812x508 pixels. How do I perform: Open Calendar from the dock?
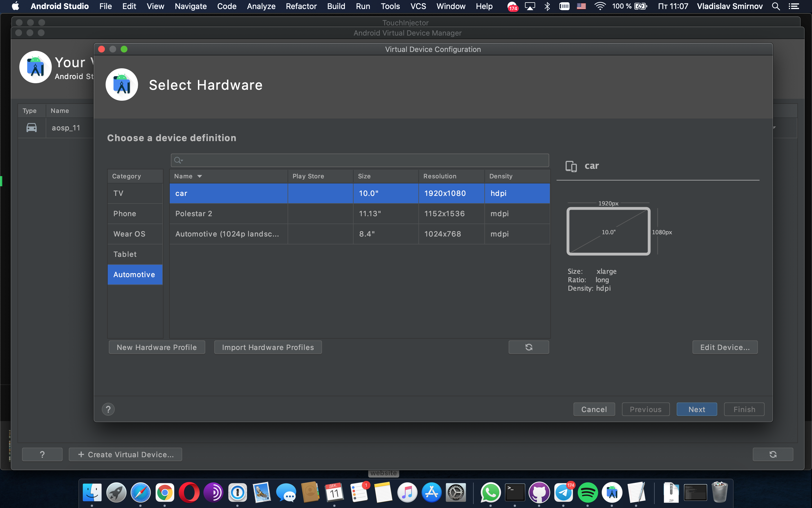click(x=334, y=492)
